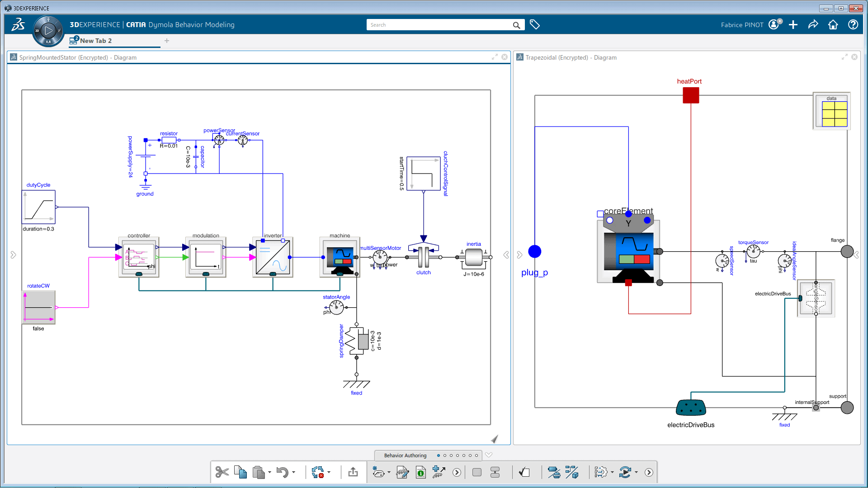Click the simulate play-refresh icon
The image size is (868, 488).
[625, 472]
